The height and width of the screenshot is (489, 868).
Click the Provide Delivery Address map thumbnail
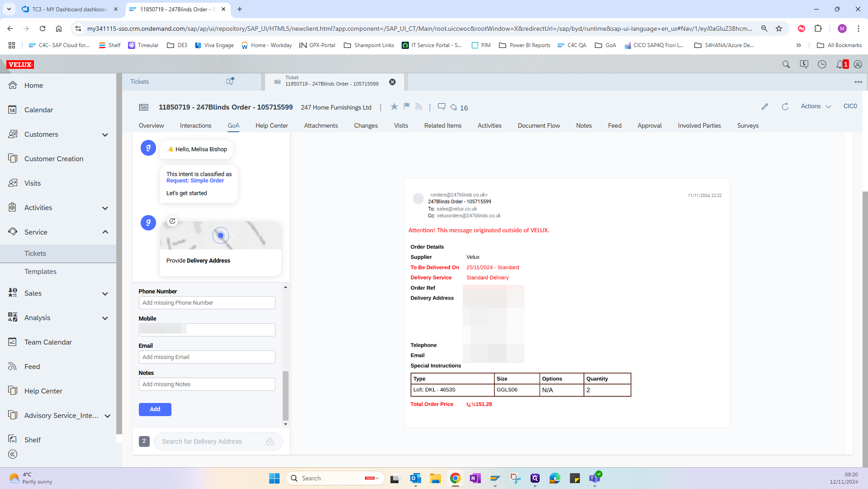tap(220, 235)
